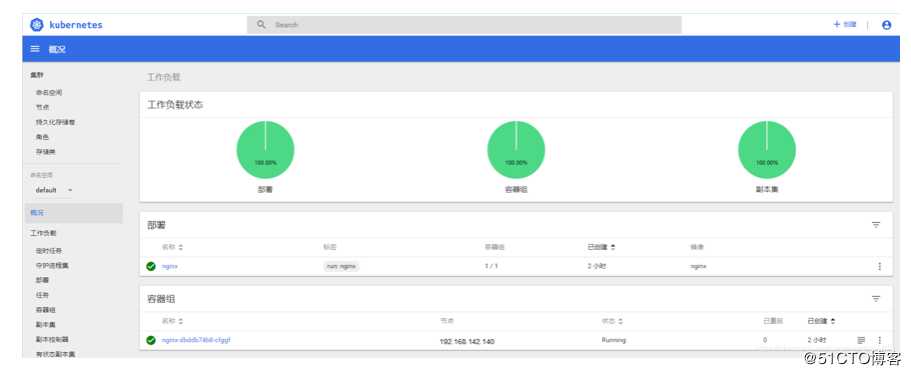Click the 部署 green pie chart
911x375 pixels.
point(266,150)
